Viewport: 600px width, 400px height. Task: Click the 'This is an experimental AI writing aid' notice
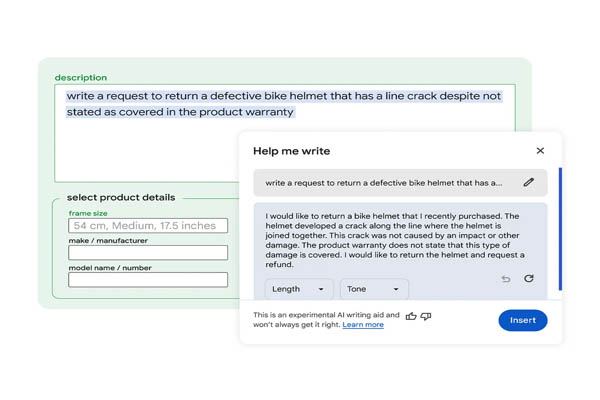point(326,320)
